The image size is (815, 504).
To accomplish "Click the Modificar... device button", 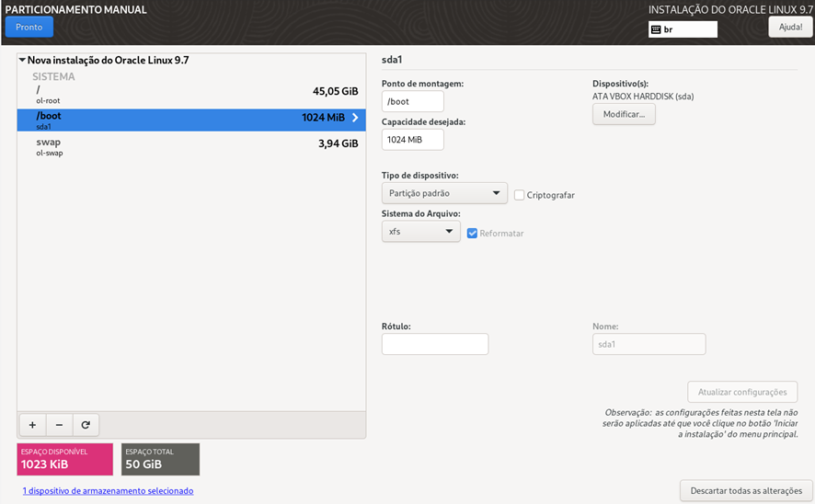I will coord(624,115).
